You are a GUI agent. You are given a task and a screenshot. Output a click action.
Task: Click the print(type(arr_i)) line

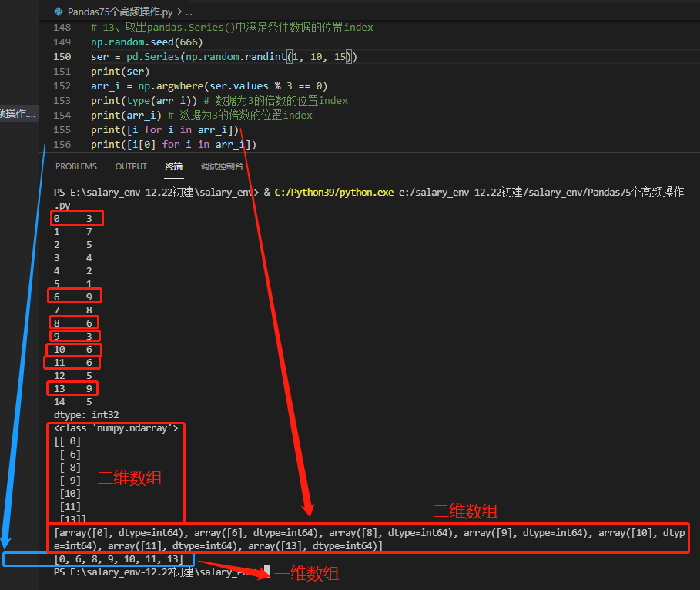click(219, 101)
